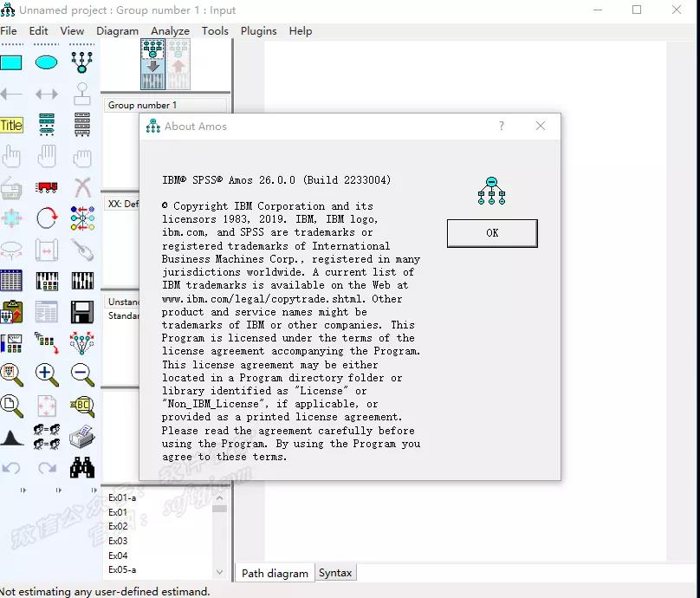
Task: Click the Title figure caption tool
Action: (11, 125)
